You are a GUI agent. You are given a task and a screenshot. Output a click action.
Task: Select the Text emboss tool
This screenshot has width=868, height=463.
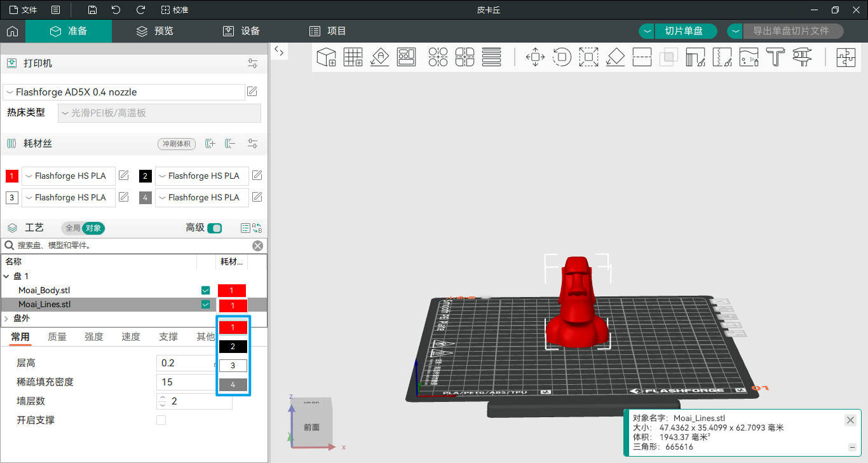coord(775,57)
